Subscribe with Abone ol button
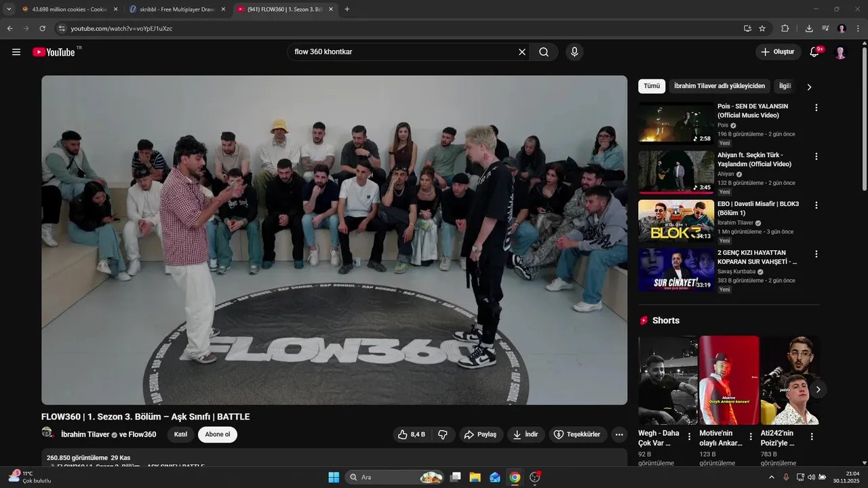This screenshot has height=488, width=868. pyautogui.click(x=218, y=434)
